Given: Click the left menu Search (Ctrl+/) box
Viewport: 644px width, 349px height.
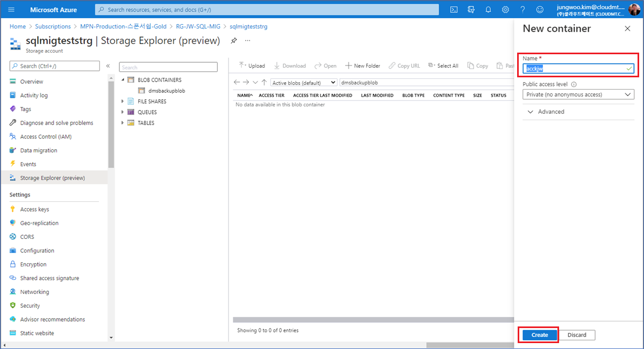Looking at the screenshot, I should (x=55, y=66).
